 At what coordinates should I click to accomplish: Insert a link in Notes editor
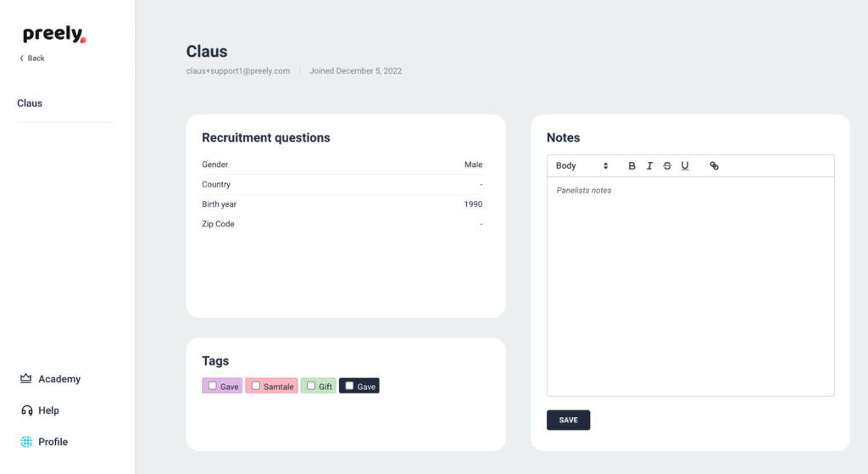[x=714, y=166]
